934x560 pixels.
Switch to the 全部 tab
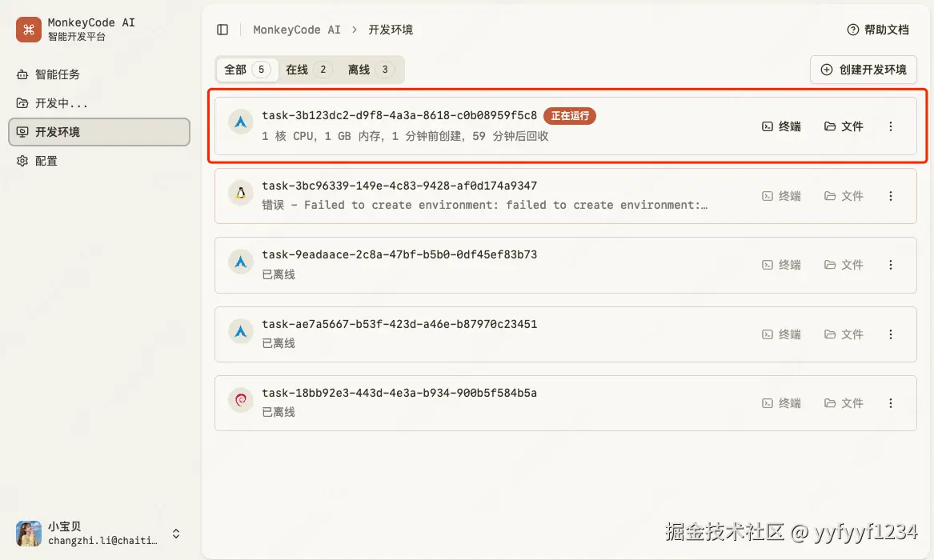[247, 70]
